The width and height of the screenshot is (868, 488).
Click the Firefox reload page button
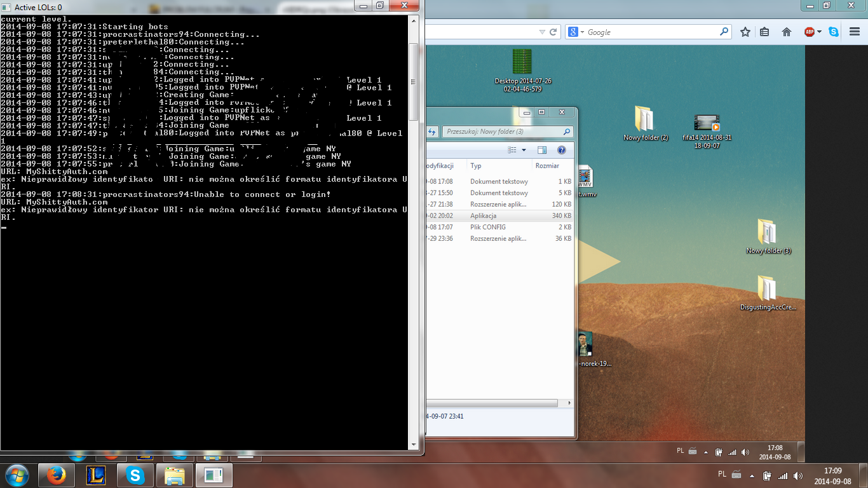point(553,32)
